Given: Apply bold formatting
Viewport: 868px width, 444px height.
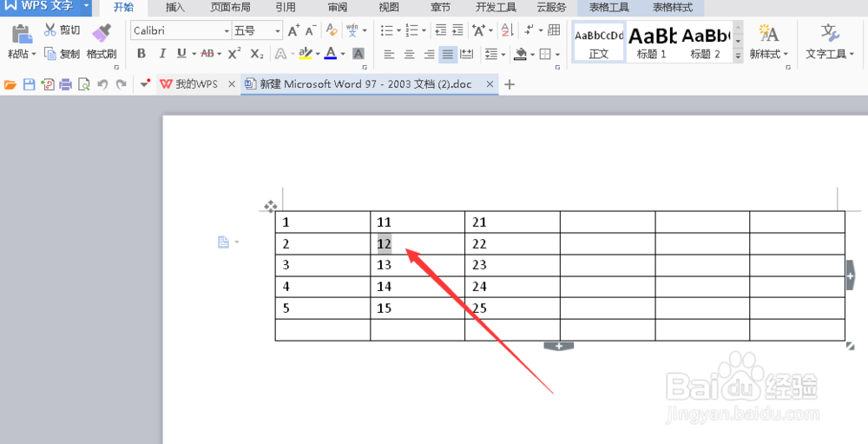Looking at the screenshot, I should click(141, 54).
